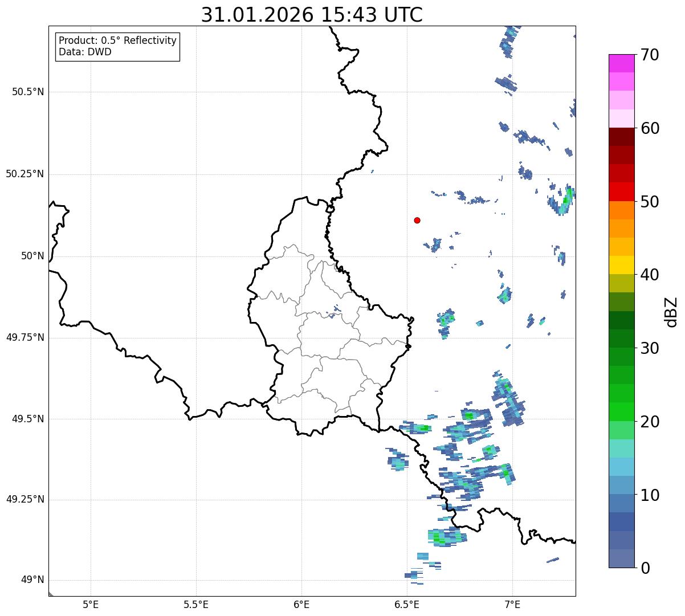The width and height of the screenshot is (685, 616).
Task: Click the yellow colorbar swatch above 40
Action: coord(622,265)
